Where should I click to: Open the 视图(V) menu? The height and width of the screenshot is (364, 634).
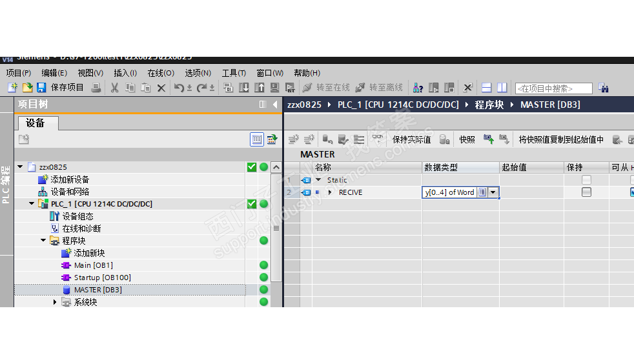[90, 73]
